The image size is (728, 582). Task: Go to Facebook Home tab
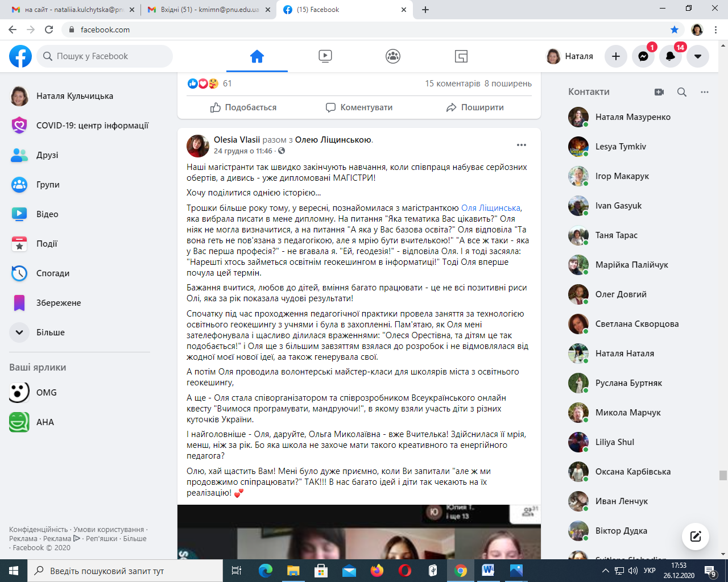point(257,56)
